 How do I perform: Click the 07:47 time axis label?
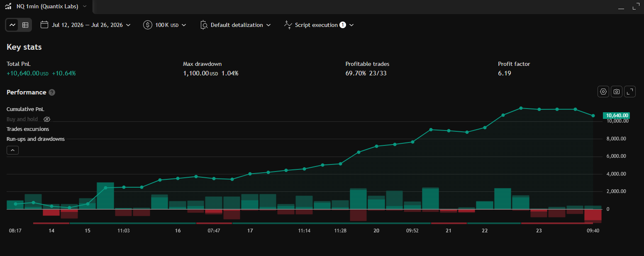pyautogui.click(x=214, y=231)
